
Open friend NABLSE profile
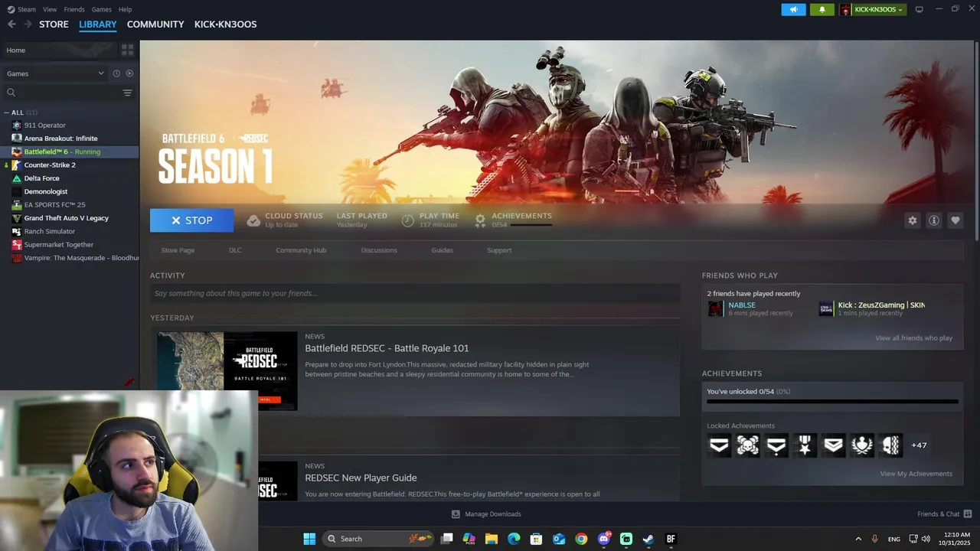coord(742,305)
